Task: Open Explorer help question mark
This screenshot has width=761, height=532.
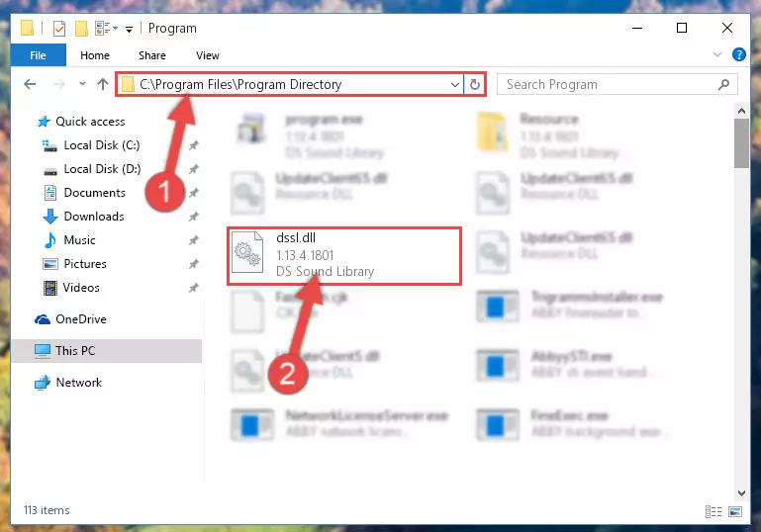Action: coord(738,54)
